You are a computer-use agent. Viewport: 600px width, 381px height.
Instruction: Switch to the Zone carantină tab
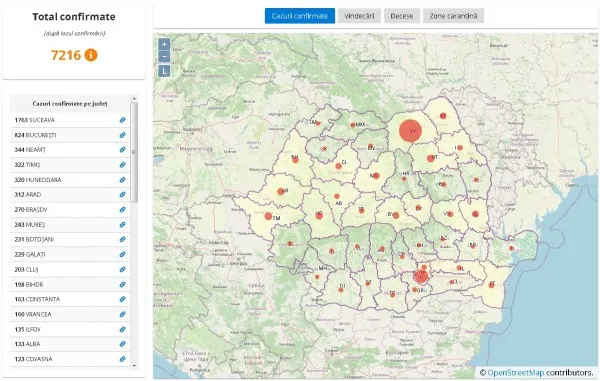pyautogui.click(x=453, y=16)
